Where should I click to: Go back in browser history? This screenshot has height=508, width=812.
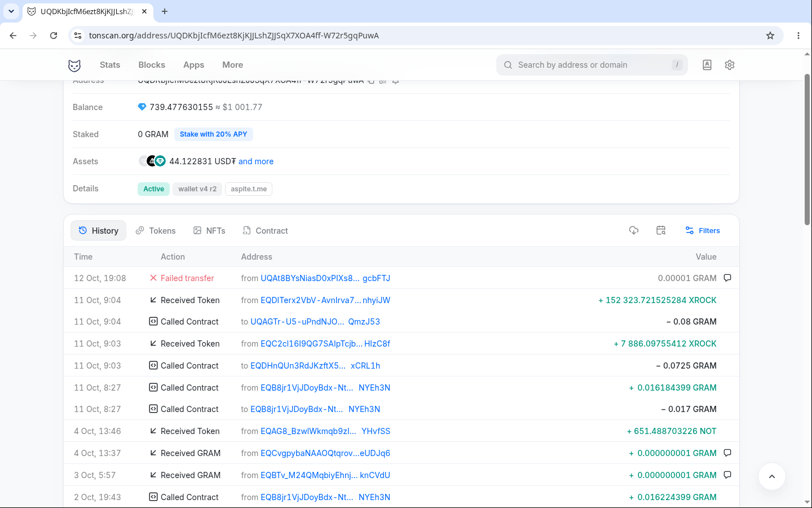click(13, 36)
